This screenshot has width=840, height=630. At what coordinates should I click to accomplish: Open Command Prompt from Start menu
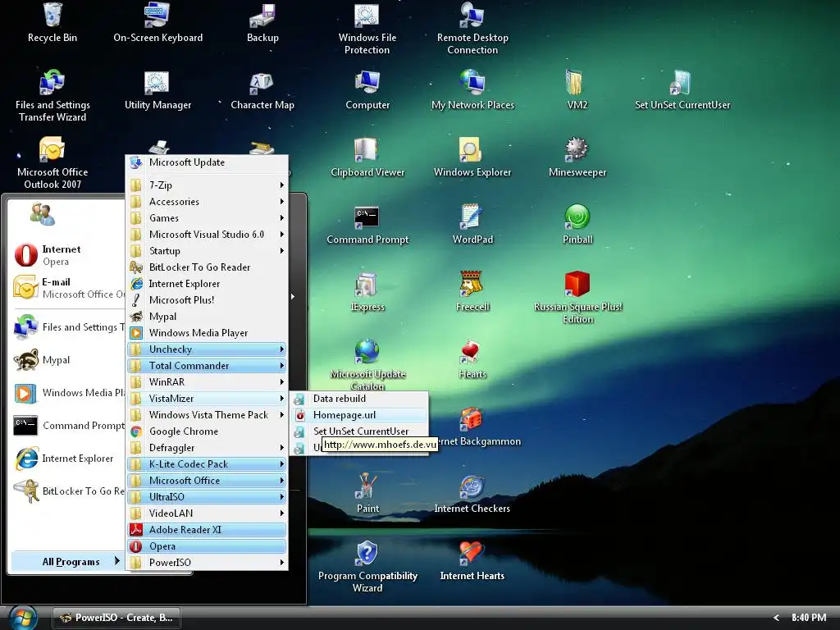click(69, 426)
